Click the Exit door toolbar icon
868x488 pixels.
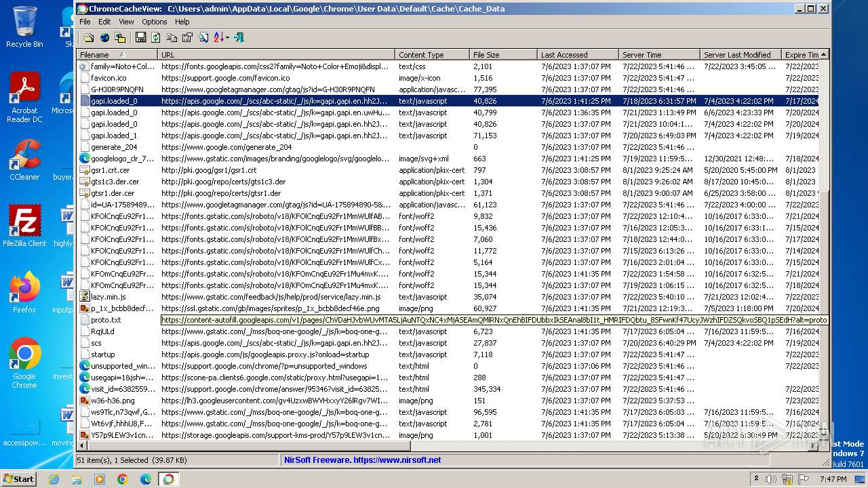click(x=239, y=37)
